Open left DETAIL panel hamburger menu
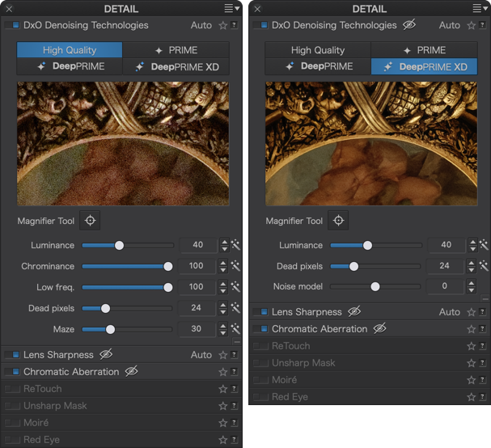Screen dimensions: 491x448 (x=231, y=8)
